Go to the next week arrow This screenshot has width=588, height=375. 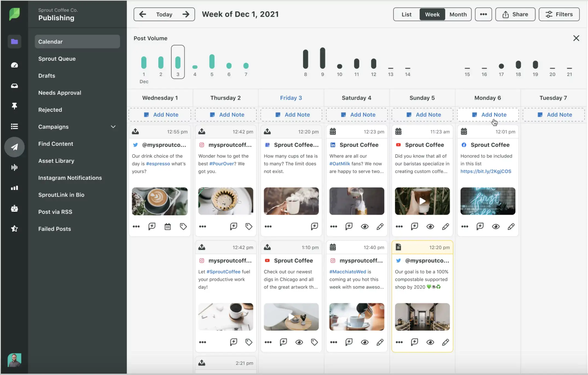click(x=186, y=14)
